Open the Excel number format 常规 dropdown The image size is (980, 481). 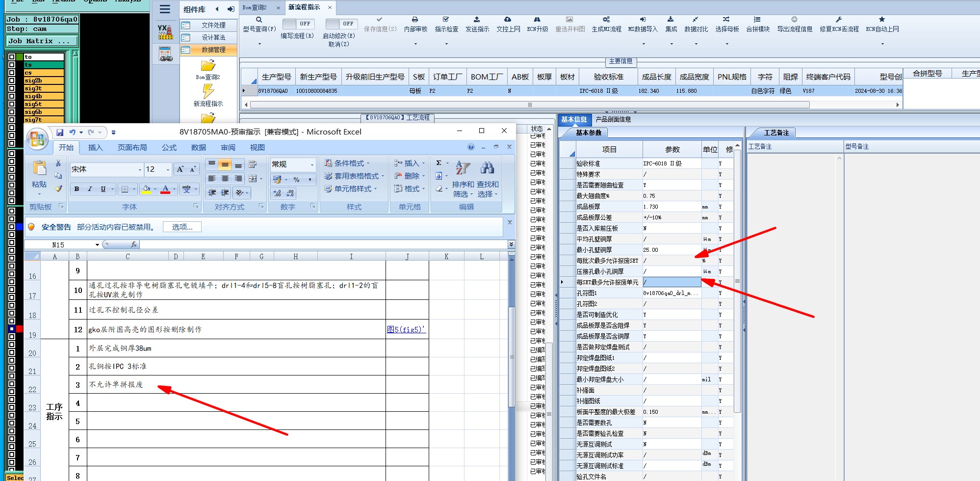pos(311,164)
